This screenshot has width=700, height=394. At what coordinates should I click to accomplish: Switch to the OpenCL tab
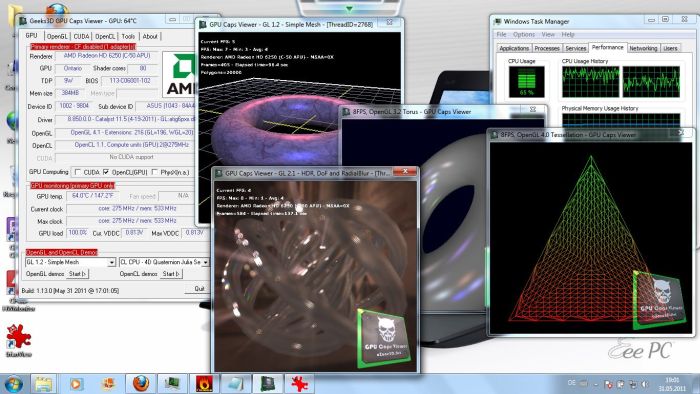pyautogui.click(x=105, y=37)
